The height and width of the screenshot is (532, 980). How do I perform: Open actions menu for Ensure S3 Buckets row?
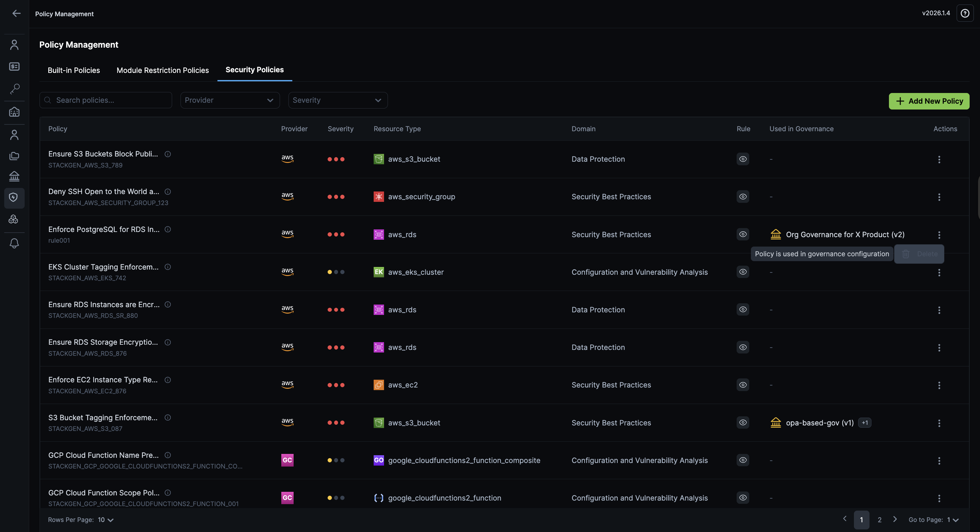pyautogui.click(x=939, y=159)
